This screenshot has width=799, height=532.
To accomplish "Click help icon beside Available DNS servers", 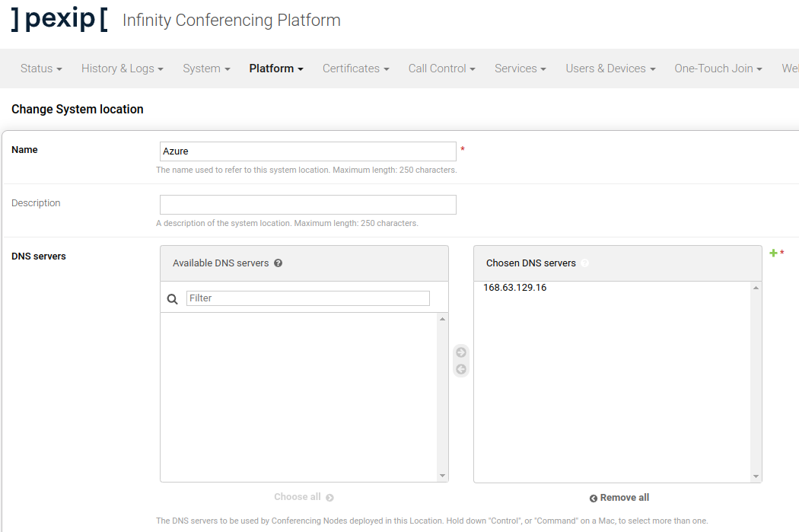I will (279, 263).
